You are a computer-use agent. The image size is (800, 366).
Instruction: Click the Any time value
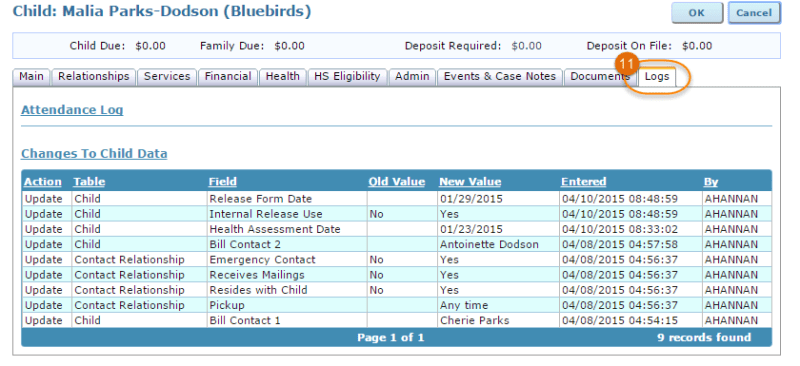pyautogui.click(x=464, y=305)
